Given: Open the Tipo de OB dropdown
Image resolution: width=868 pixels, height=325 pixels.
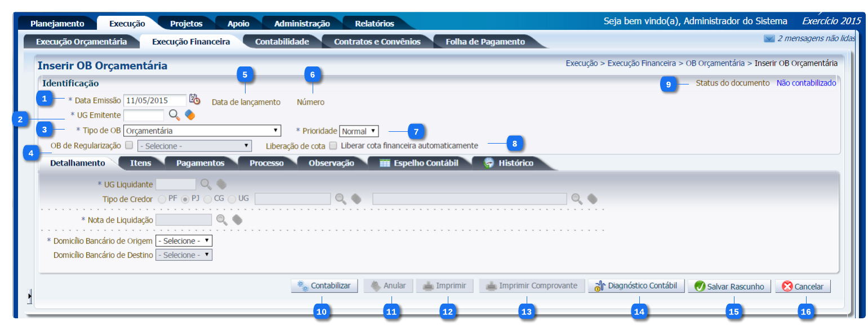Looking at the screenshot, I should tap(202, 131).
